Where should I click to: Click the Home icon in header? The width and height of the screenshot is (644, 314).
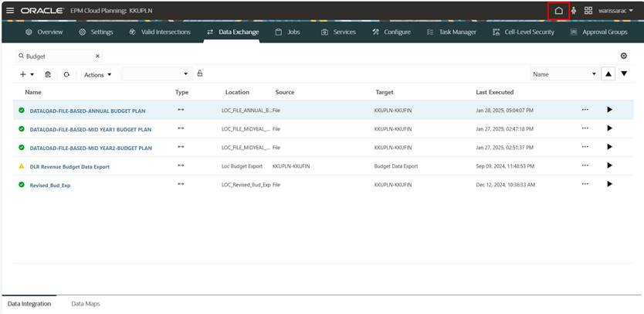[x=558, y=11]
